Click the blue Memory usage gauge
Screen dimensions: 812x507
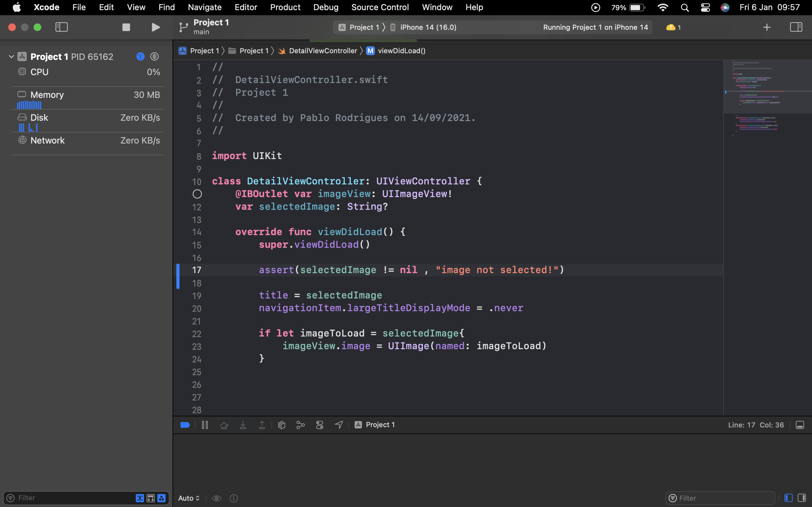coord(29,105)
